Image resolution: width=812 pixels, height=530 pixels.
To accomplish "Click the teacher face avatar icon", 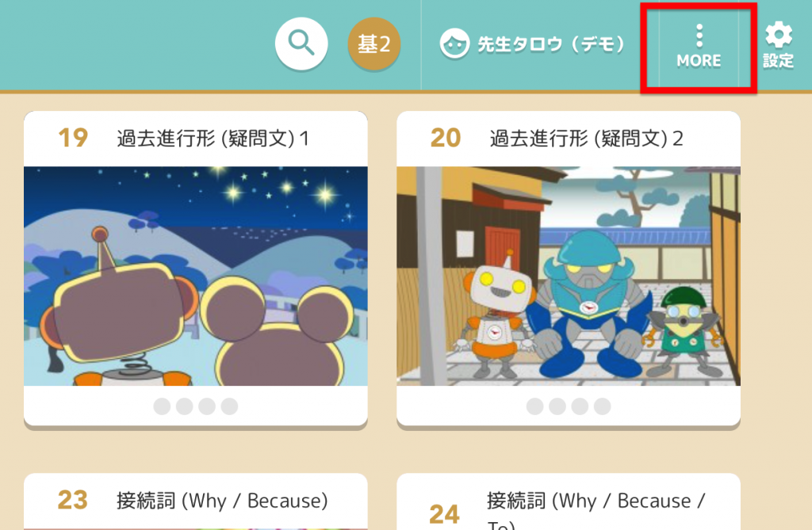I will coord(454,44).
